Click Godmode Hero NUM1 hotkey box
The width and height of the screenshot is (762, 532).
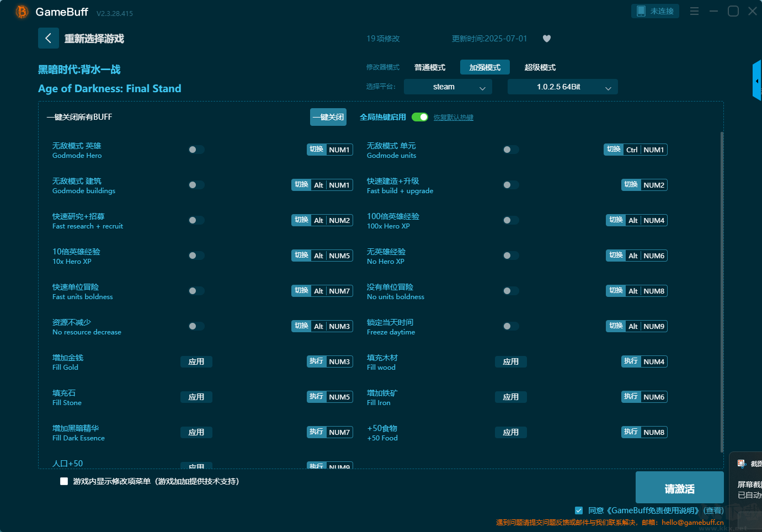pos(330,150)
